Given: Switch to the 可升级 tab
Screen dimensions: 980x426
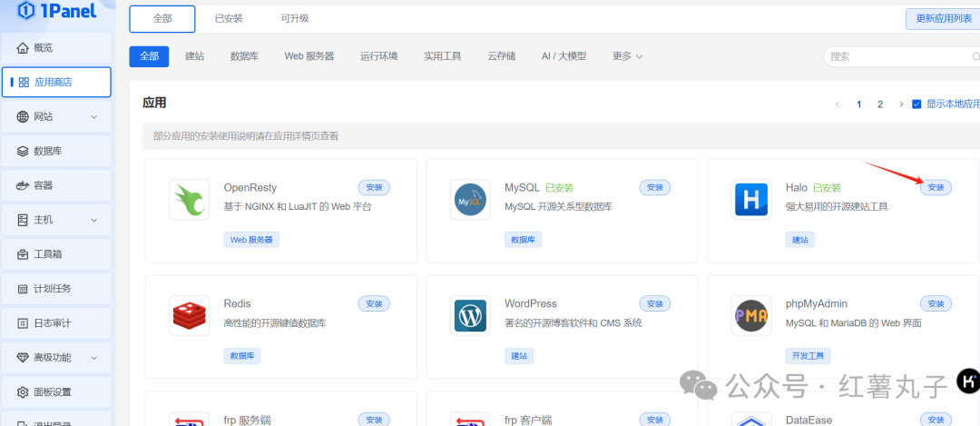Looking at the screenshot, I should pos(295,19).
